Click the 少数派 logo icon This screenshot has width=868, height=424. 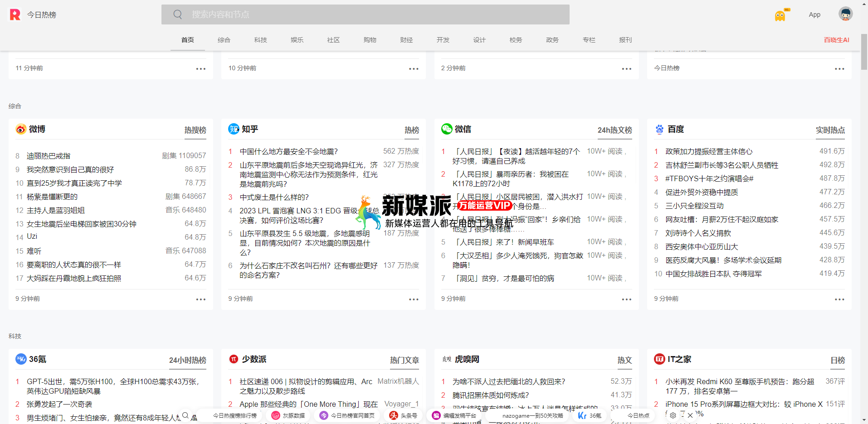coord(234,359)
